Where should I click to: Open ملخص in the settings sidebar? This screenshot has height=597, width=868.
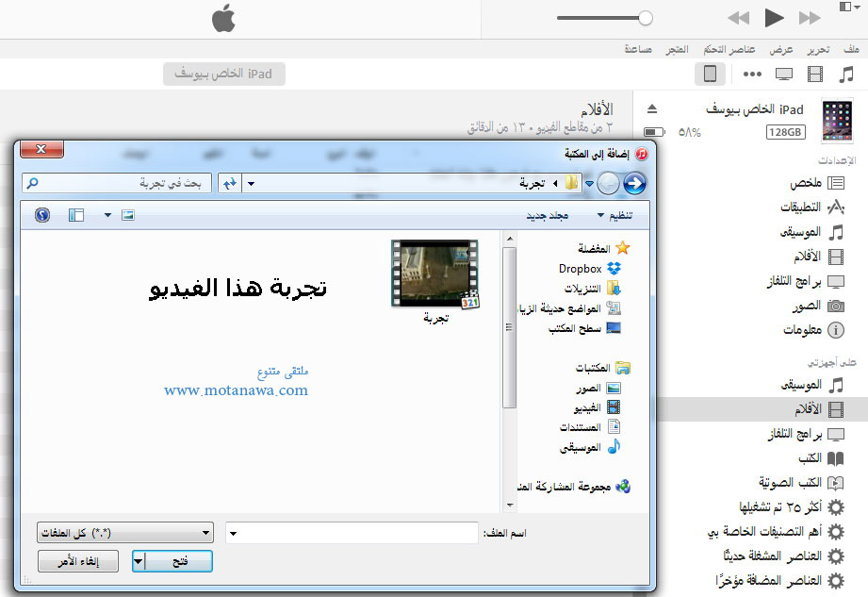point(817,183)
